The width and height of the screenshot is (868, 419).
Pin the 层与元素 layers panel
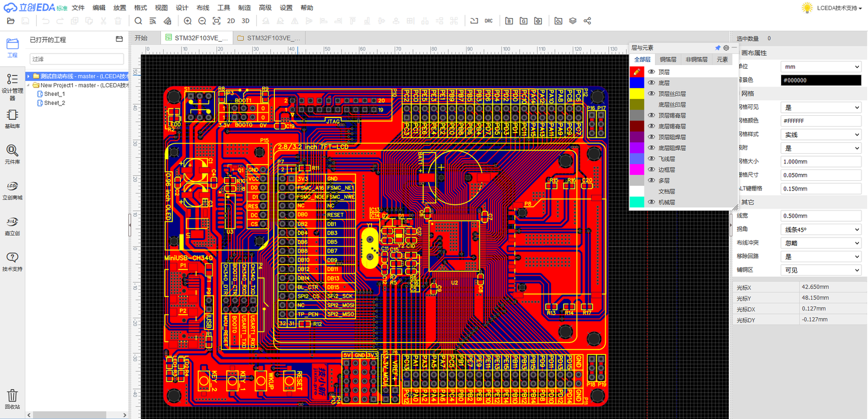pos(717,48)
